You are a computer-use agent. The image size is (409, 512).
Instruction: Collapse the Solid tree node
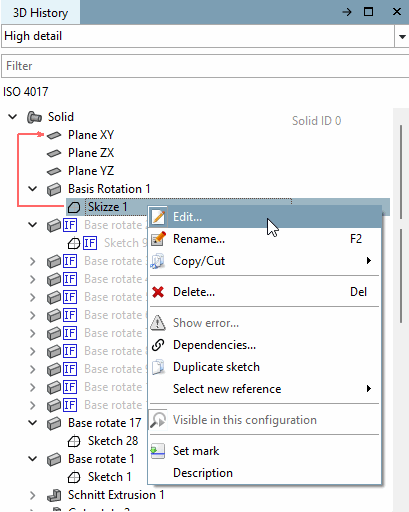[13, 117]
